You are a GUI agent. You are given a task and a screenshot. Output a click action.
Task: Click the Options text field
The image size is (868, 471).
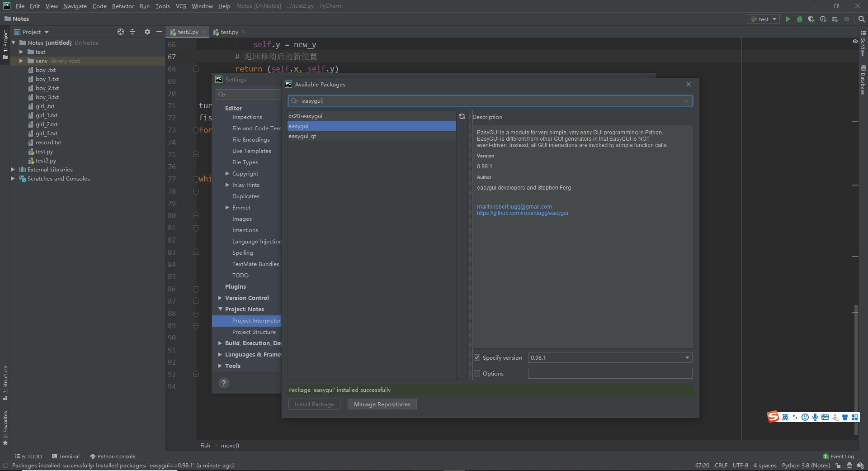coord(610,373)
